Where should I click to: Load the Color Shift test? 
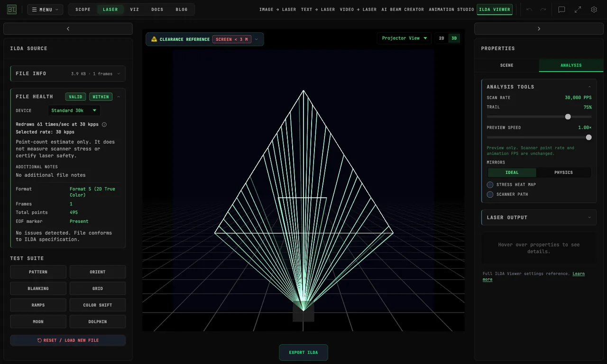point(98,305)
